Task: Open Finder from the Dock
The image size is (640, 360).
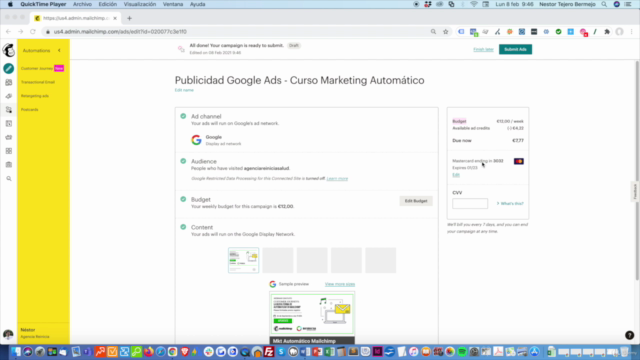Action: (16, 351)
